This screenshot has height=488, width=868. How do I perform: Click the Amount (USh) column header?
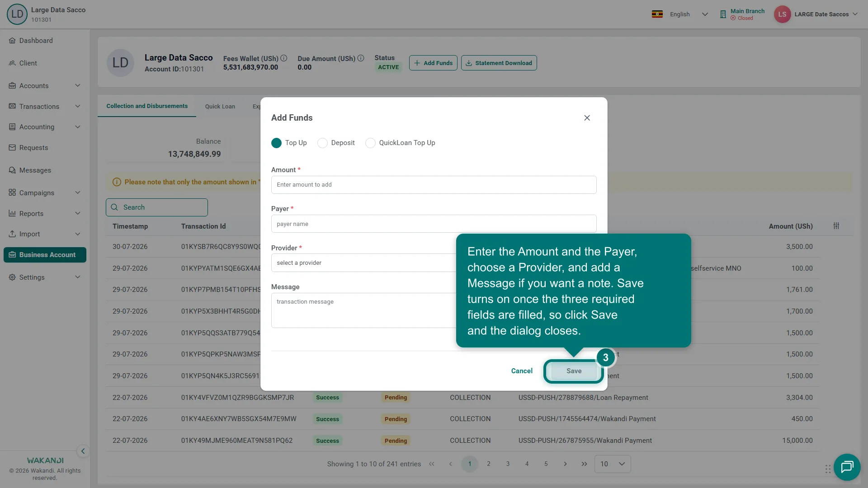point(791,226)
